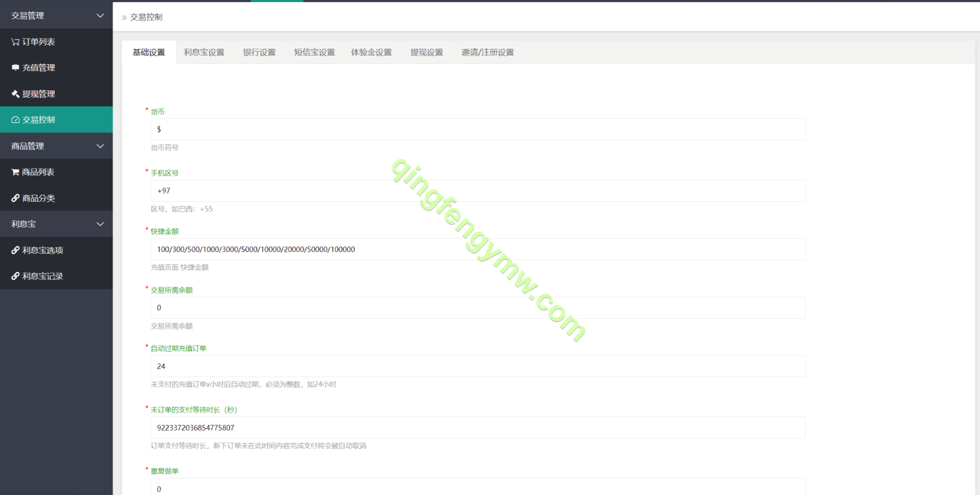Image resolution: width=980 pixels, height=495 pixels.
Task: Click the icon beside 充值管理
Action: 15,68
